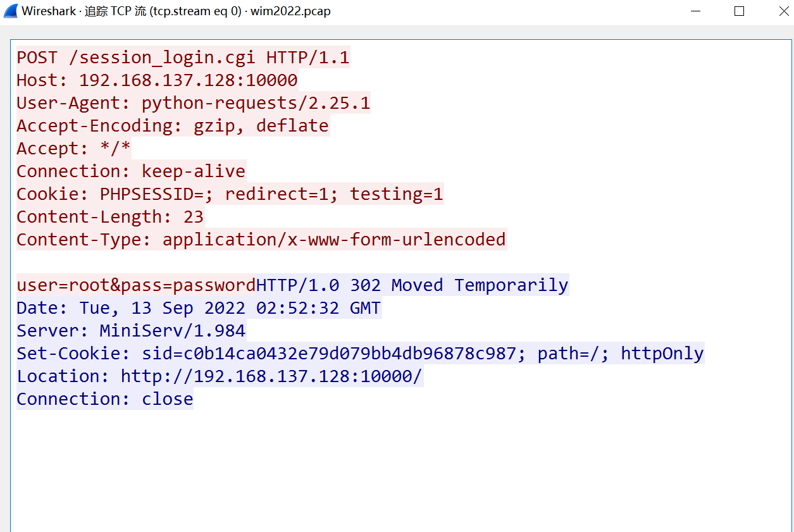
Task: Click the Accept-Encoding gzip deflate line
Action: pos(172,125)
